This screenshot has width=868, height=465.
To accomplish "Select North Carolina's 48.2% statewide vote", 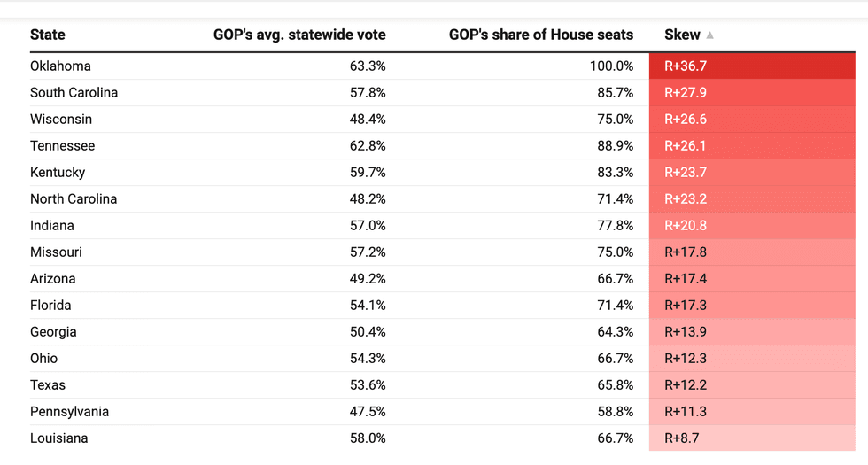I will 368,198.
